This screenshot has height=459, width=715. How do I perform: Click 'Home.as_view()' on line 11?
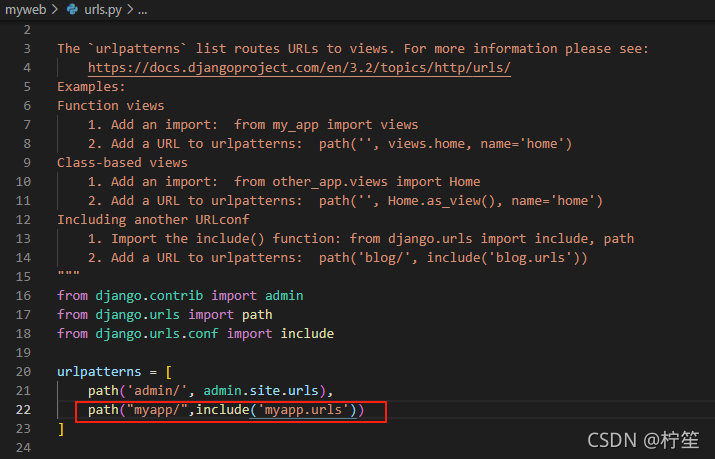[441, 201]
